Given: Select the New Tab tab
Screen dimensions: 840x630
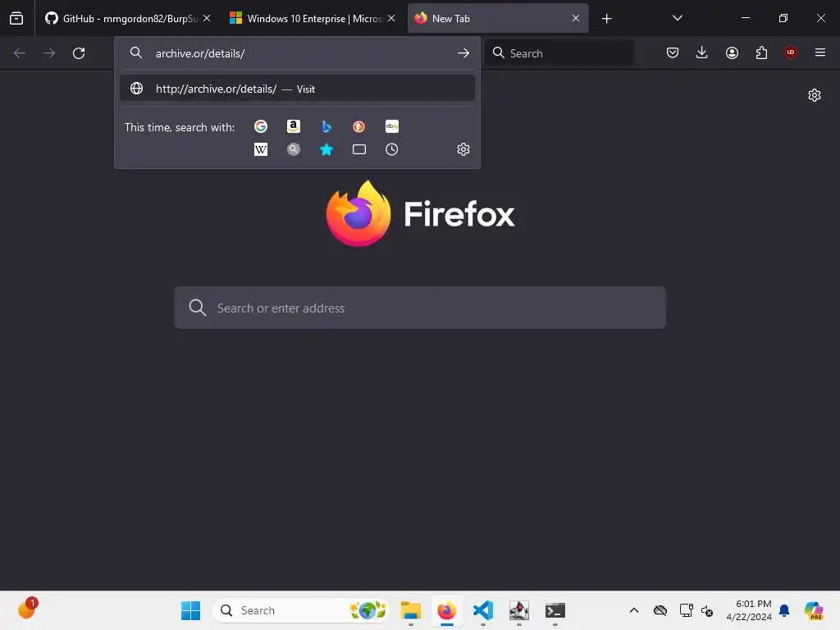Looking at the screenshot, I should tap(498, 18).
